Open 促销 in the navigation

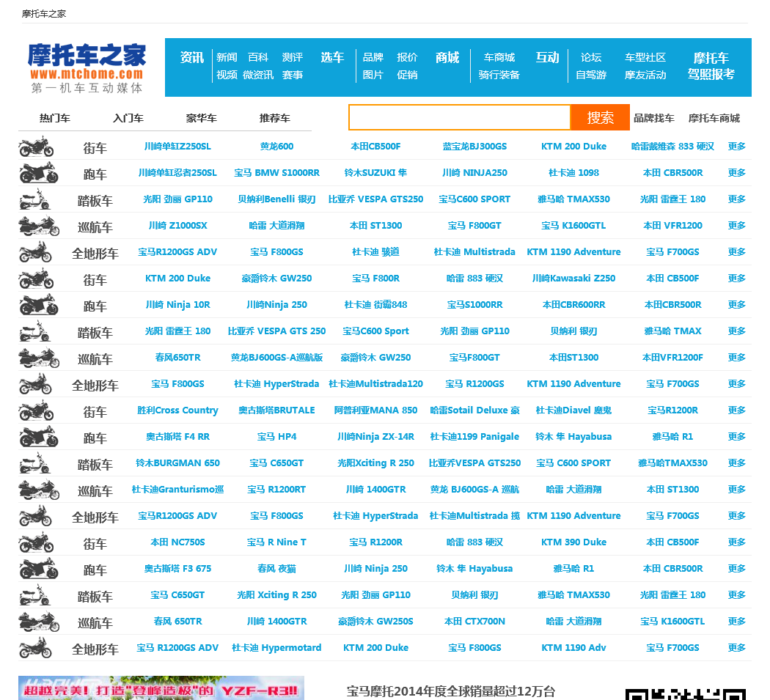(407, 75)
